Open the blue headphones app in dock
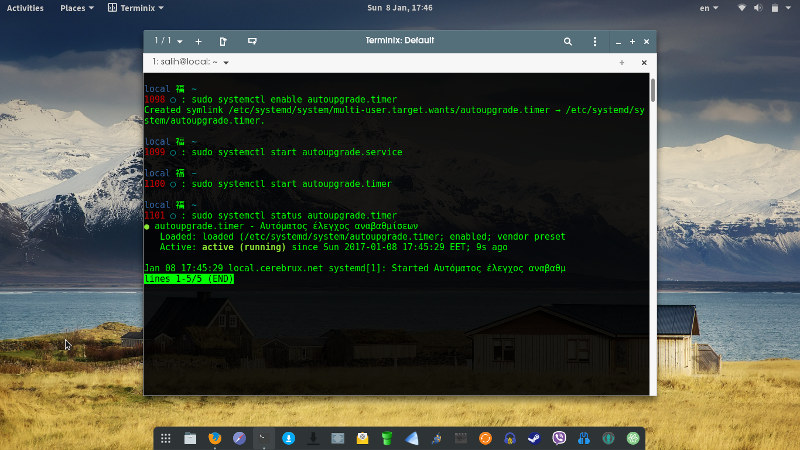Screen dimensions: 800x450 coord(510,438)
